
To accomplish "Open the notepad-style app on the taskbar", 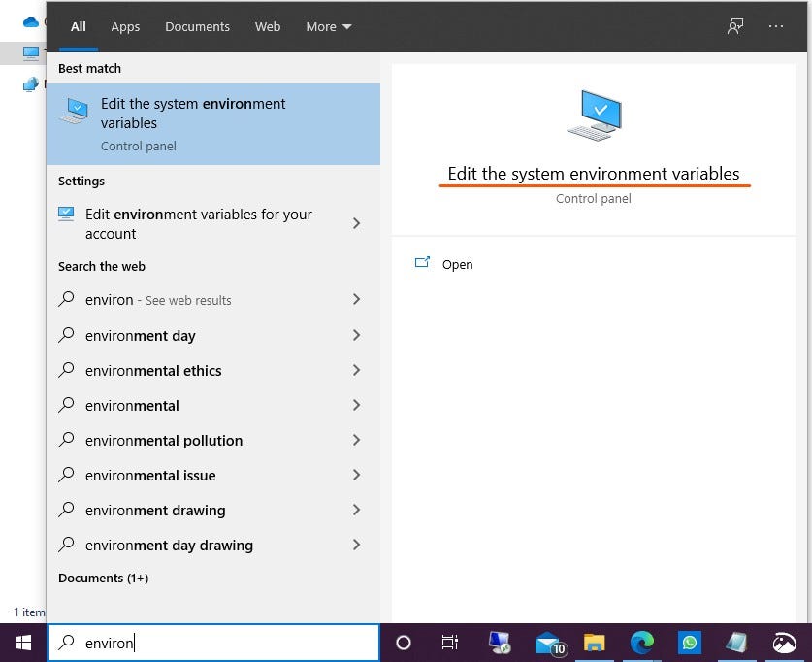I will pos(736,643).
